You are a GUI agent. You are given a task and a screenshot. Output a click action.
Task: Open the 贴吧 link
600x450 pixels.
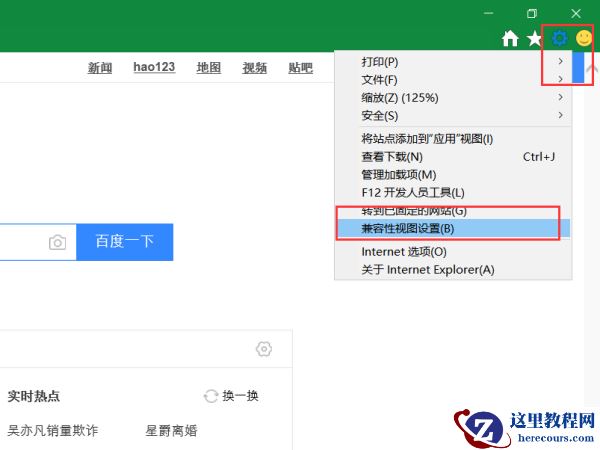(x=300, y=68)
